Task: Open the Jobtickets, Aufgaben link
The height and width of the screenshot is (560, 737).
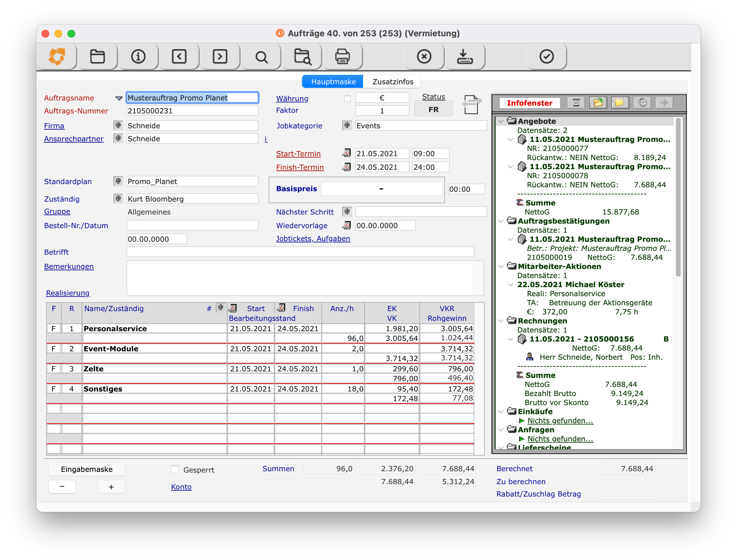Action: [313, 239]
